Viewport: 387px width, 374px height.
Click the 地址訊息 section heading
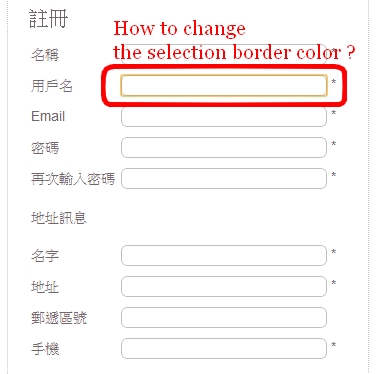click(x=59, y=218)
